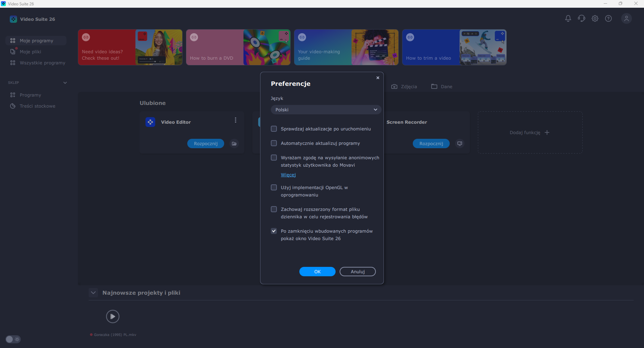Close the Preferencje dialog
Viewport: 644px width, 348px height.
click(378, 78)
